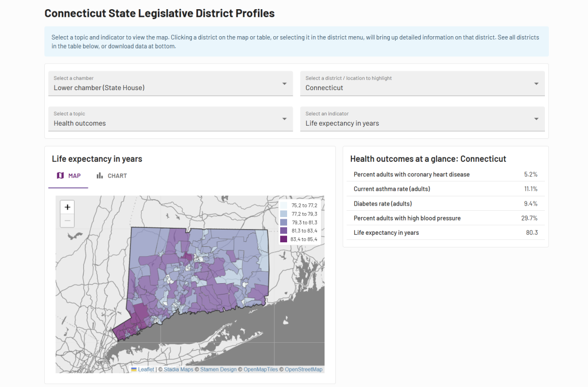The image size is (588, 387).
Task: Click the Diabetes rate (adults) row
Action: [445, 203]
